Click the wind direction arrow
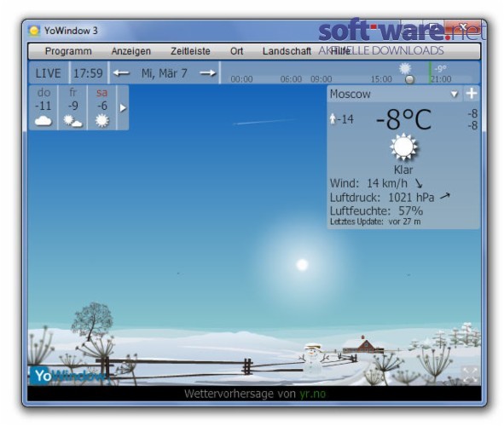 coord(419,184)
